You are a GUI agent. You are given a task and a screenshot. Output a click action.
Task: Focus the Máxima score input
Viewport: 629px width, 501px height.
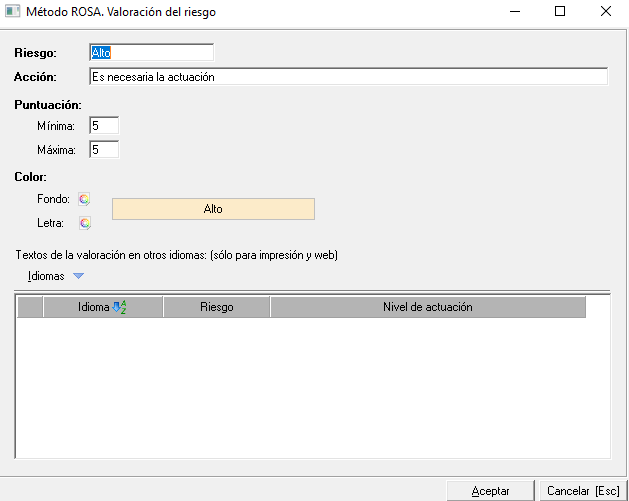pyautogui.click(x=103, y=150)
